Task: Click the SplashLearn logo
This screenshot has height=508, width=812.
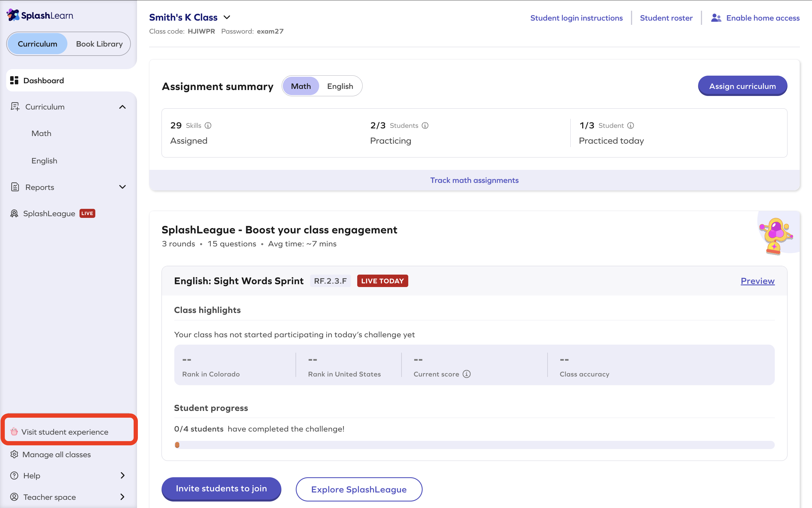Action: click(40, 15)
